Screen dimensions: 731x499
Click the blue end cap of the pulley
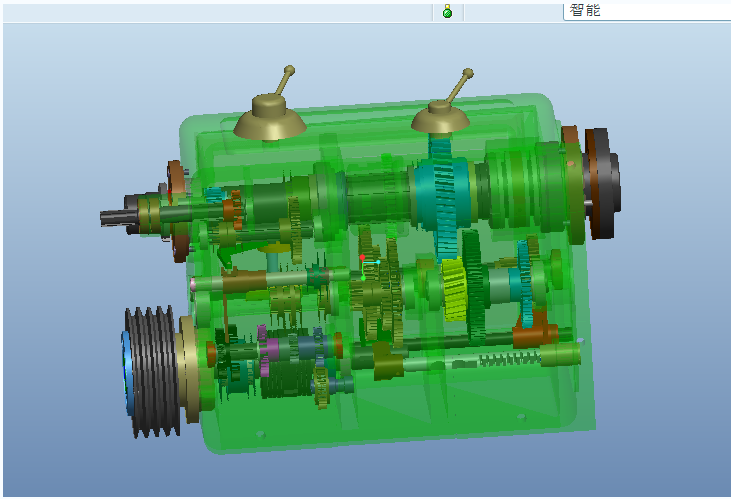[x=127, y=373]
